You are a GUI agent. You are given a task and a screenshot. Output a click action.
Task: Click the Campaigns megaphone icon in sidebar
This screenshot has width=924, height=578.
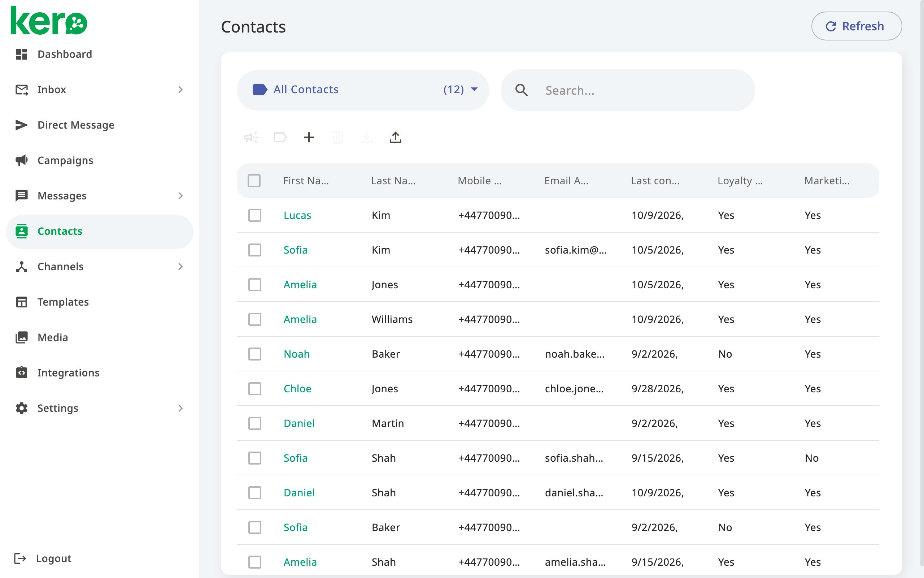click(x=21, y=160)
